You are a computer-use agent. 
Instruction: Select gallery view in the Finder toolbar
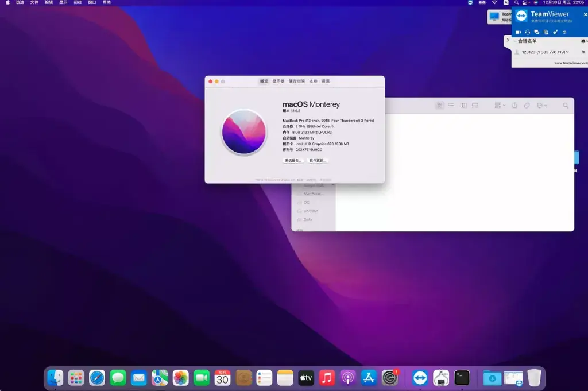coord(475,105)
